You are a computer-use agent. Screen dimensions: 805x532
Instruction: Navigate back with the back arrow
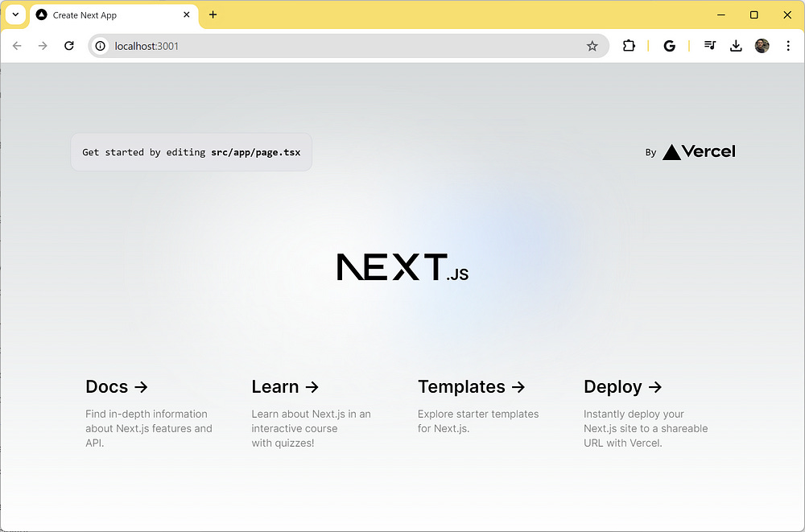16,46
